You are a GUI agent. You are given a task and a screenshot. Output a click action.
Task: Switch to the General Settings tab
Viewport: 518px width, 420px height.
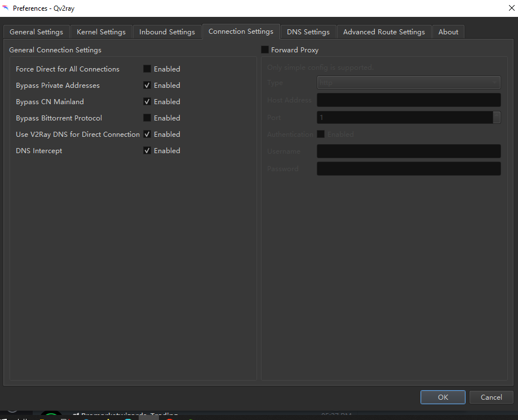point(36,32)
